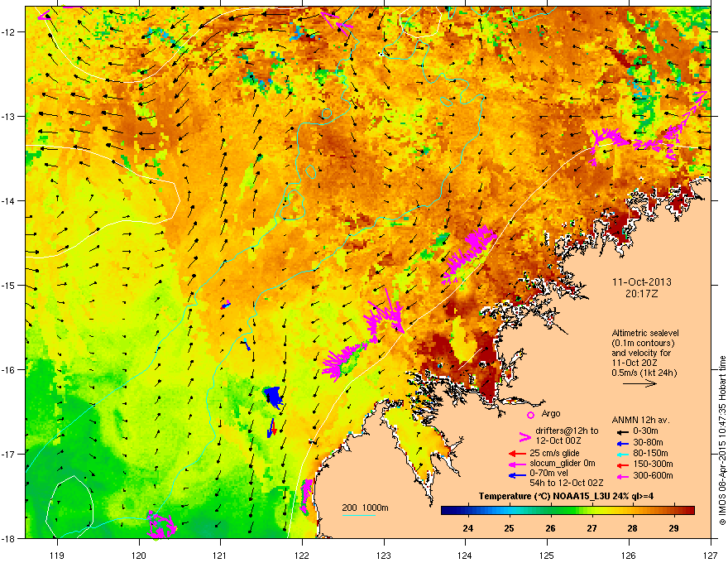This screenshot has height=563, width=728.
Task: Click the drifters@12h to legend label
Action: pyautogui.click(x=567, y=431)
